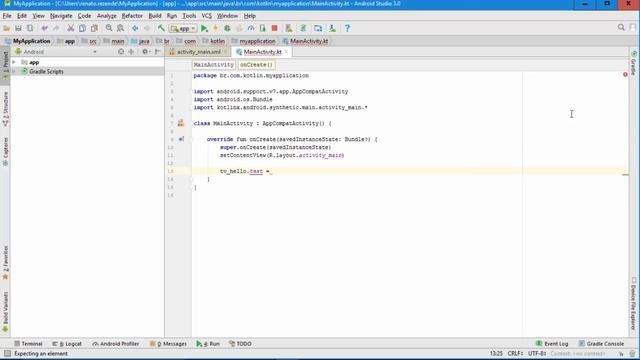Screen dimensions: 640x360
Task: Undo the last edit with the toolbar arrow
Action: [44, 28]
